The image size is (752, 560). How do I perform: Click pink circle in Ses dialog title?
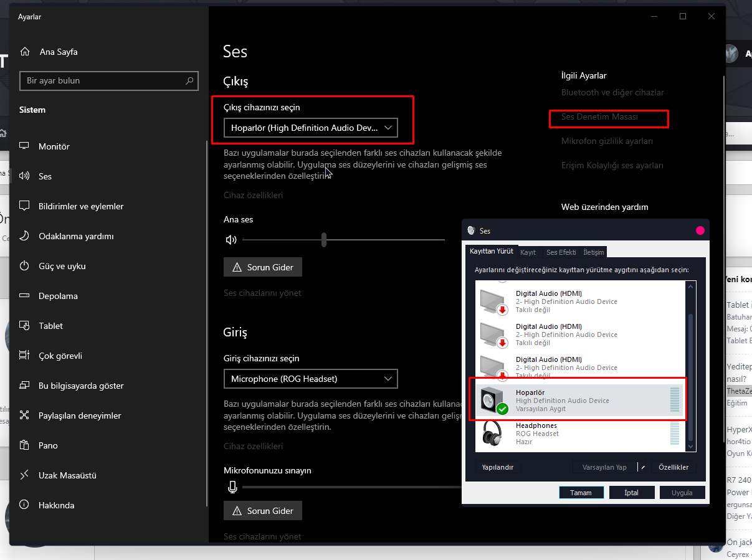(x=700, y=230)
